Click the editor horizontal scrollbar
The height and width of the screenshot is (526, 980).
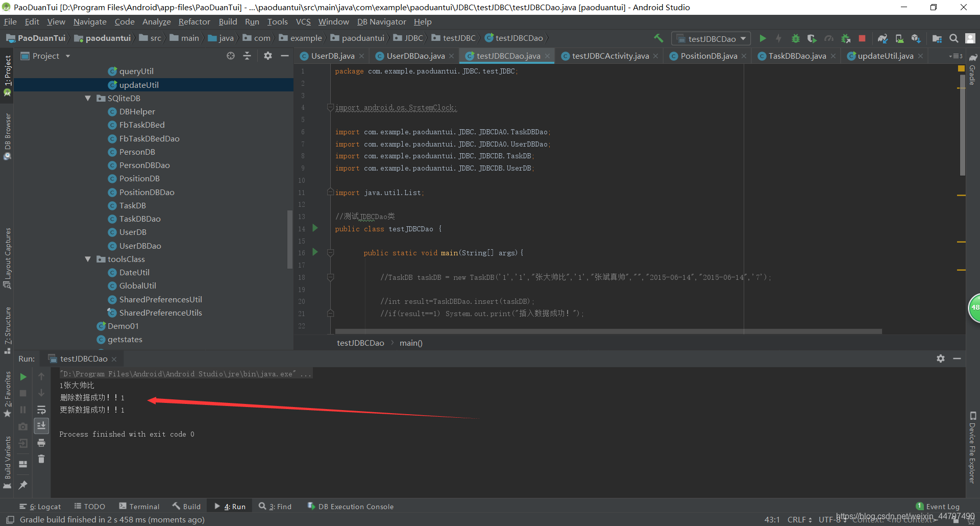[x=608, y=331]
